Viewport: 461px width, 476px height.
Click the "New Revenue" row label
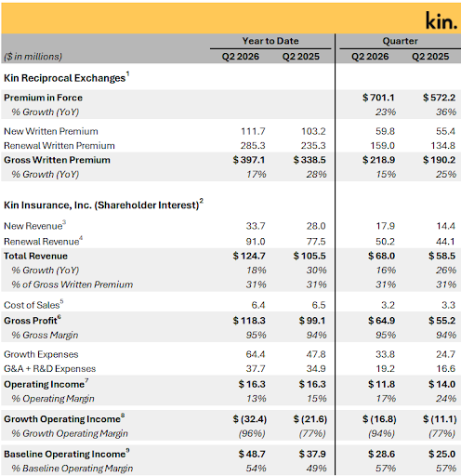coord(34,226)
